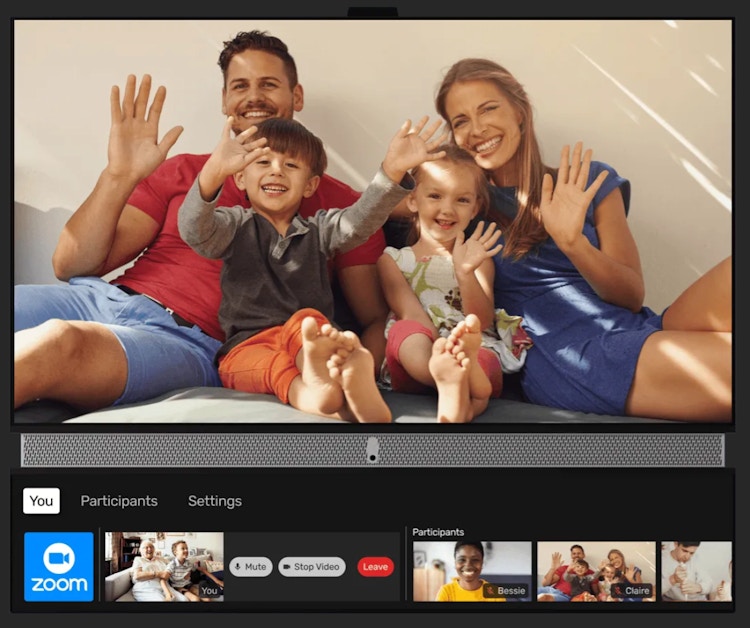Click the muted microphone icon next to Bessie
This screenshot has width=750, height=628.
tap(490, 591)
